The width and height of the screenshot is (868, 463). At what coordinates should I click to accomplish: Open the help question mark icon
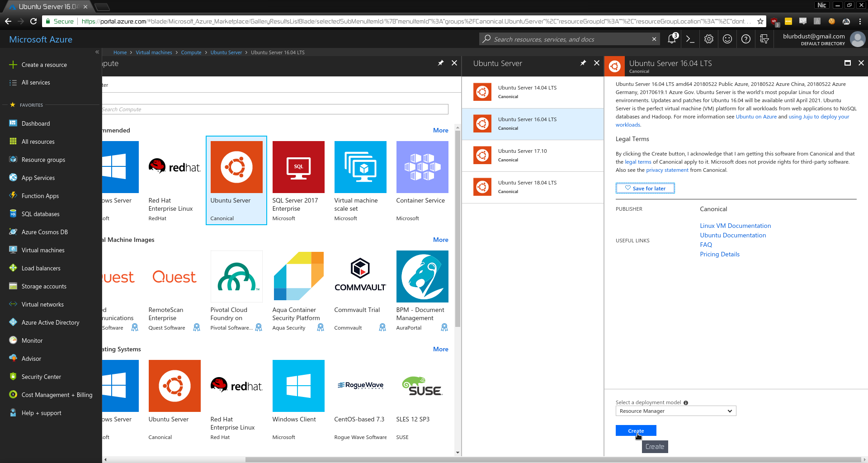(746, 39)
